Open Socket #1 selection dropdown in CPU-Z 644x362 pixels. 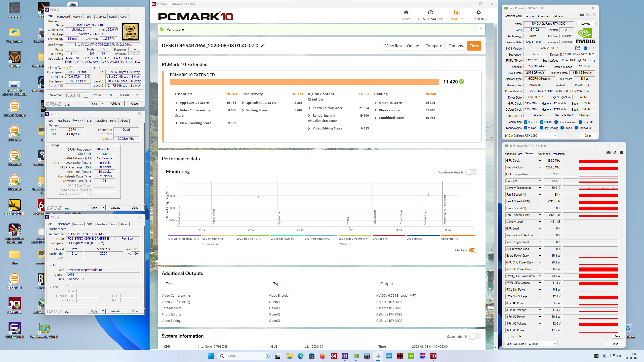tap(76, 95)
